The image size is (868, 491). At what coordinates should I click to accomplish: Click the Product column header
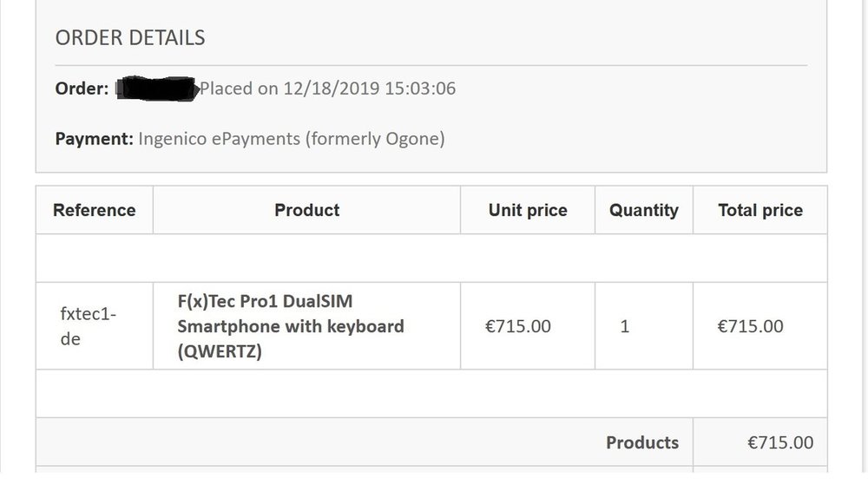click(x=306, y=210)
